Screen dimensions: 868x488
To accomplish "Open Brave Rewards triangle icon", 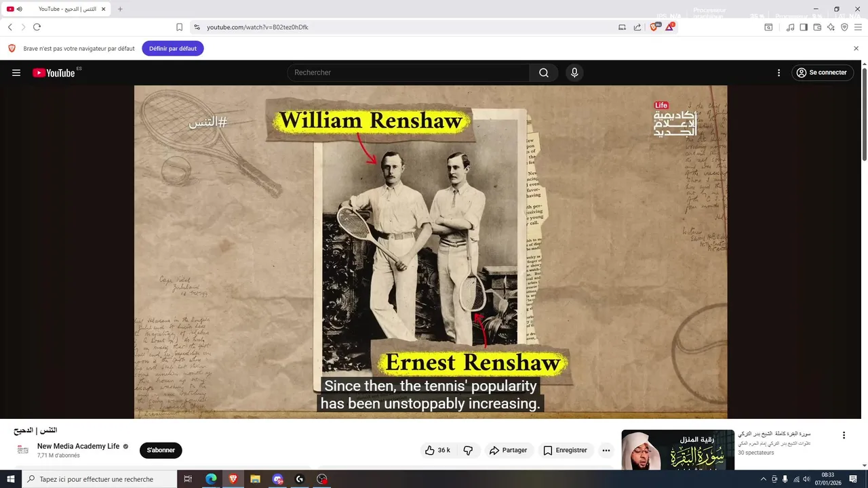I will (670, 27).
